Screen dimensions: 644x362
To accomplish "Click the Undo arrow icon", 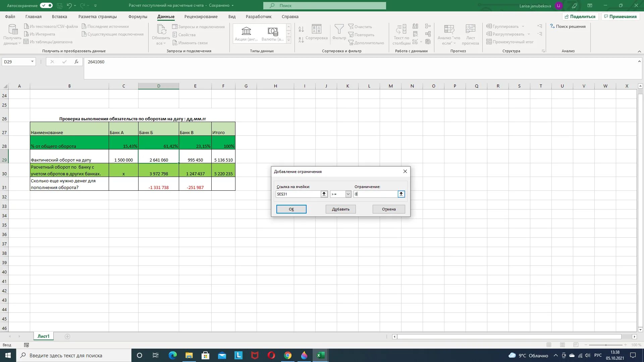I will pos(69,5).
